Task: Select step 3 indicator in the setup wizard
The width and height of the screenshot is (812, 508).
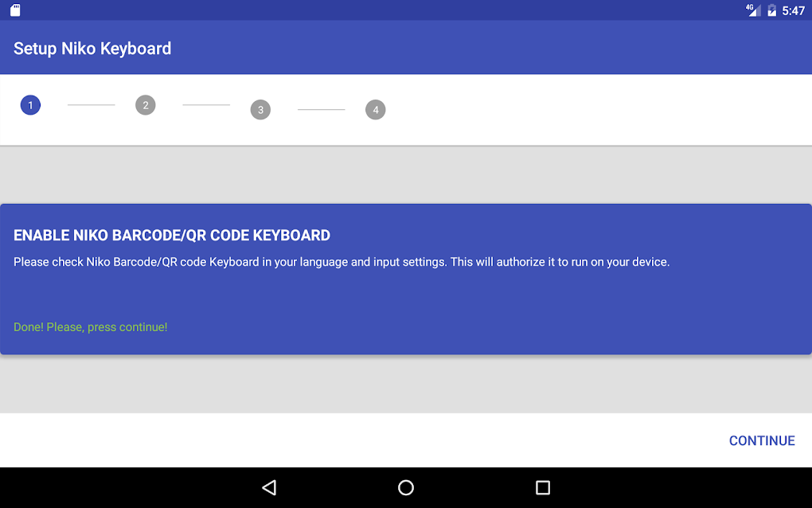Action: click(x=260, y=109)
